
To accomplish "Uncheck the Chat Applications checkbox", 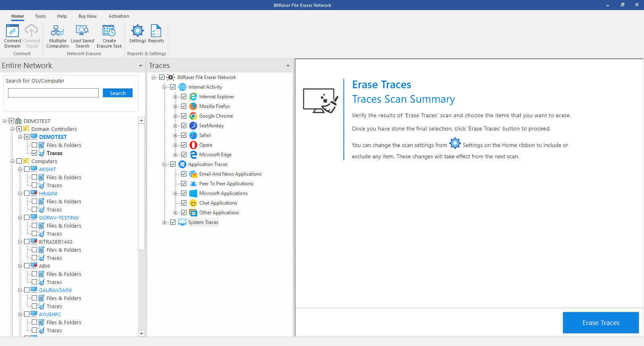I will click(184, 203).
